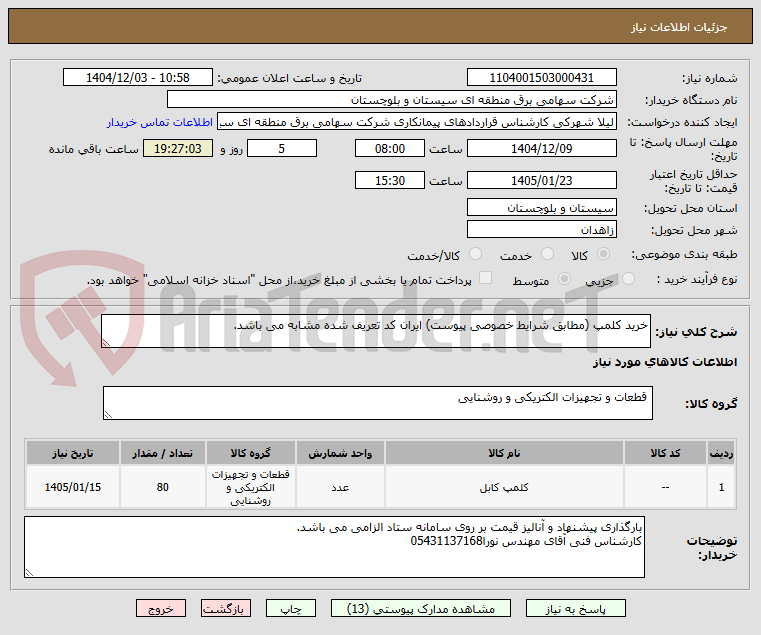Click the پاسخ به نیاز button
The width and height of the screenshot is (761, 635).
576,608
